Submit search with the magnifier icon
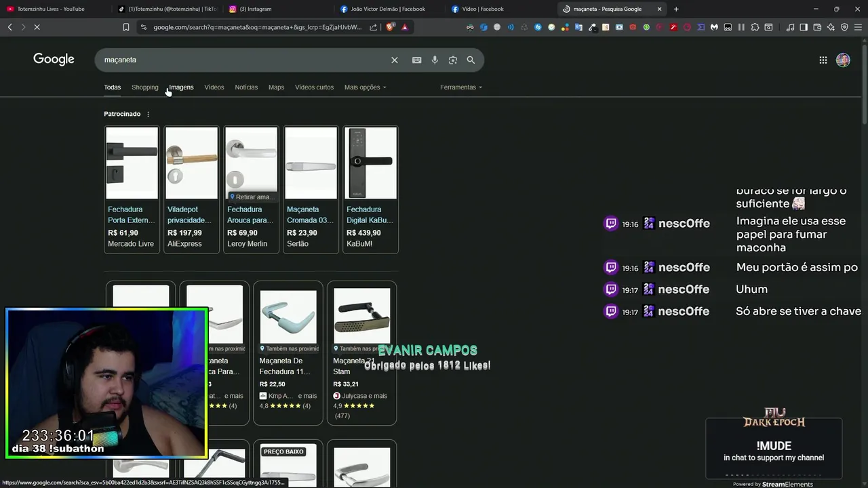The image size is (868, 488). [x=471, y=60]
